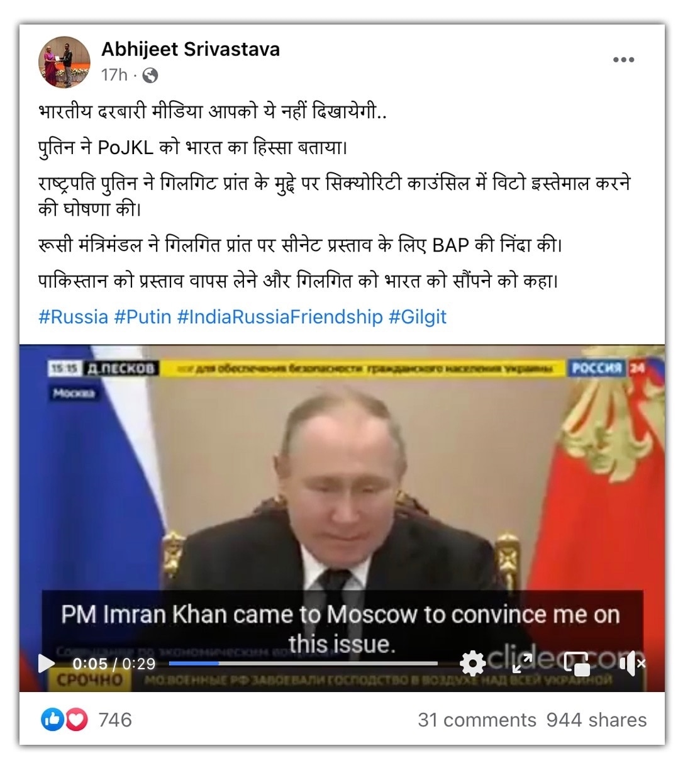Viewport: 700px width, 775px height.
Task: Seek on the video progress bar
Action: click(303, 663)
